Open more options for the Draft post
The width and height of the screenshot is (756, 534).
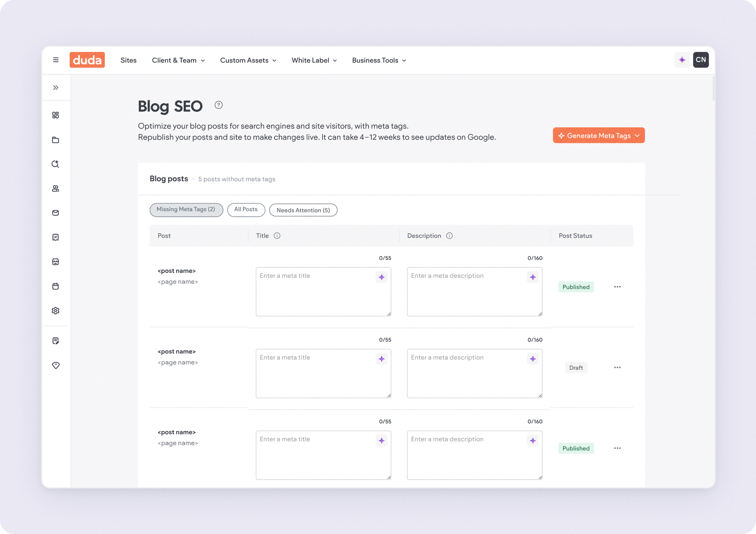pos(617,367)
